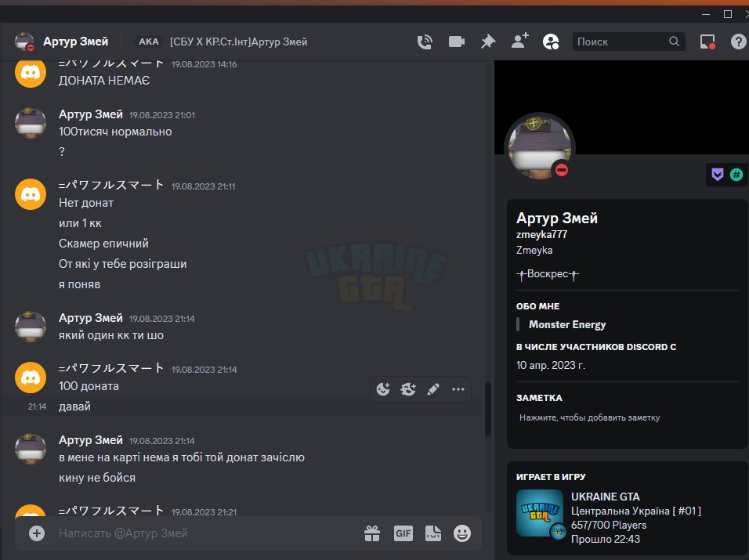
Task: Click the message ДОНАТА НЕМАЄ
Action: tap(104, 81)
